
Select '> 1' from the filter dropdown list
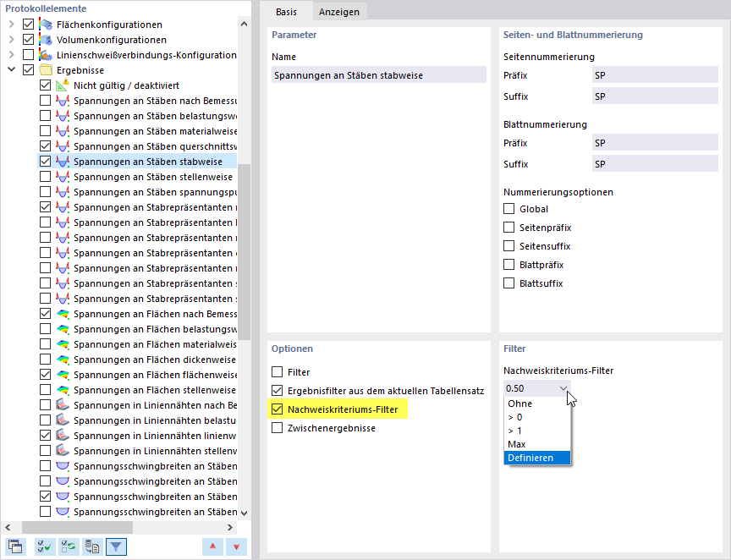[536, 431]
